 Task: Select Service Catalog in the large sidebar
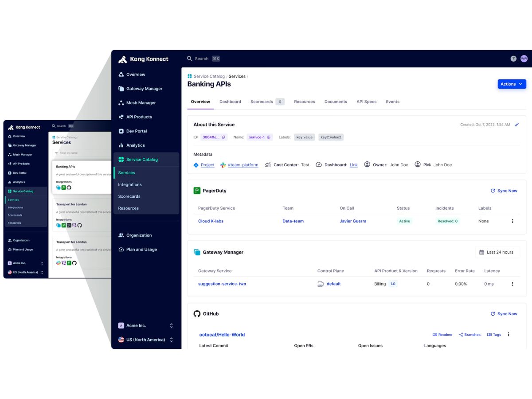click(x=146, y=160)
